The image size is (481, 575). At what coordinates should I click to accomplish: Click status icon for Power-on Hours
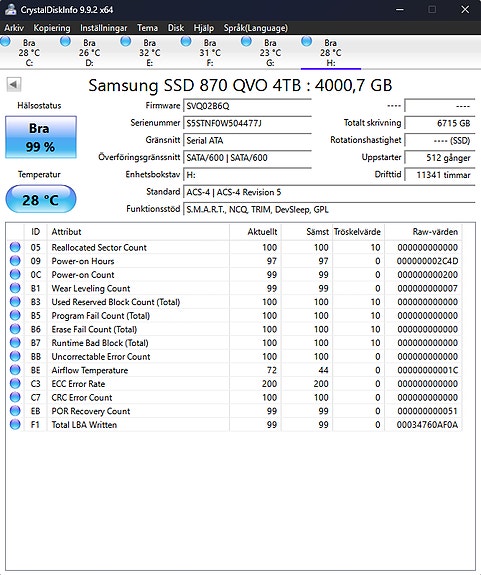pyautogui.click(x=15, y=261)
